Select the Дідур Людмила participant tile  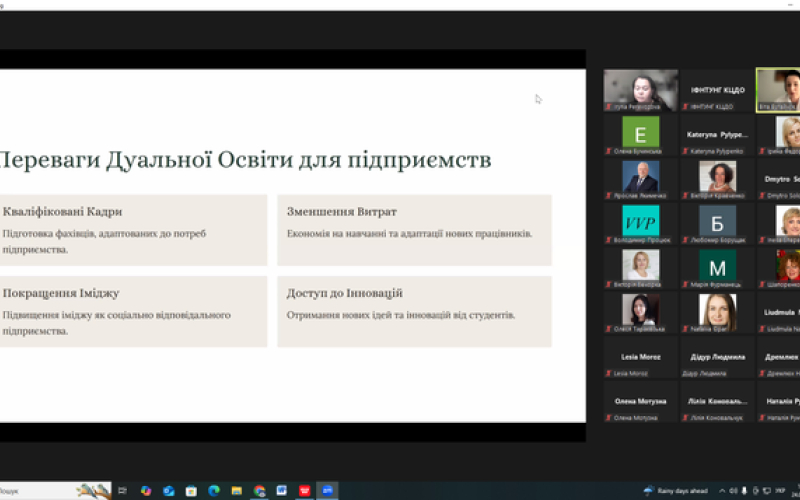717,357
